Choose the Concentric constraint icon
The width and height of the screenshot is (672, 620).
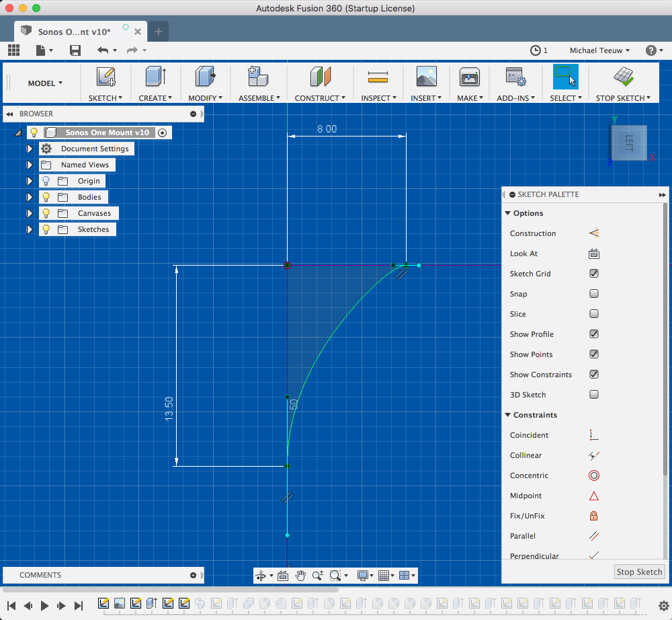point(593,475)
